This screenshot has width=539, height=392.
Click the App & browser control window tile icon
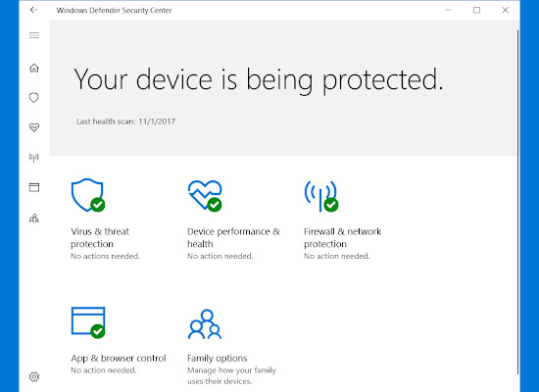coord(88,322)
